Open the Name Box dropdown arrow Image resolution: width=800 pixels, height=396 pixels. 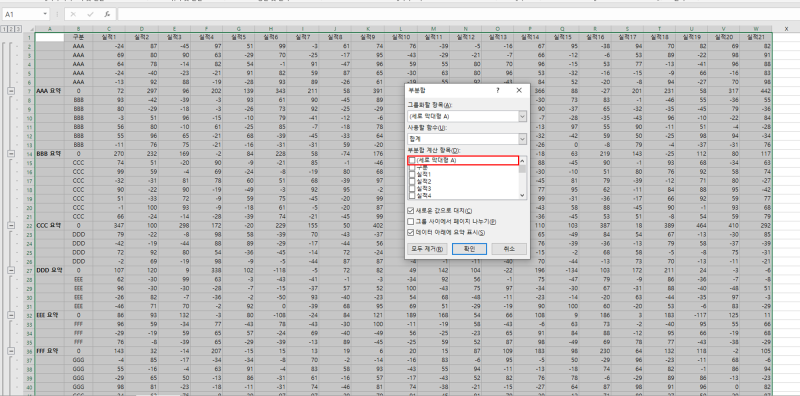45,14
